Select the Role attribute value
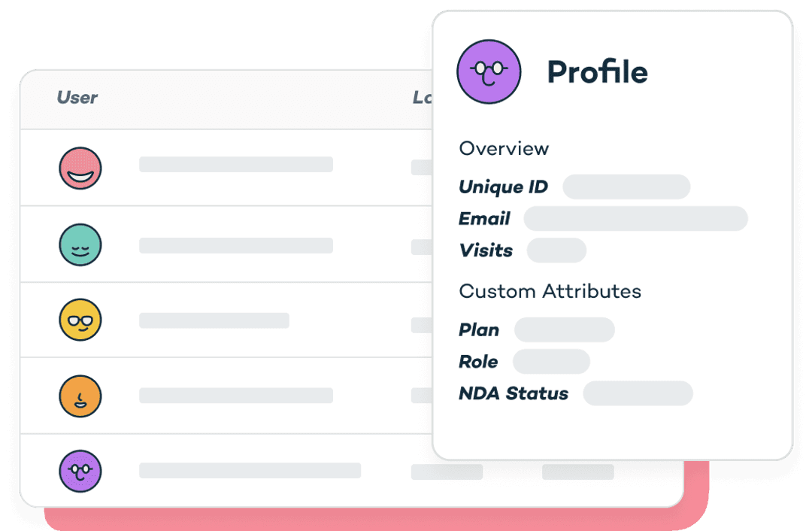The width and height of the screenshot is (812, 531). (551, 362)
